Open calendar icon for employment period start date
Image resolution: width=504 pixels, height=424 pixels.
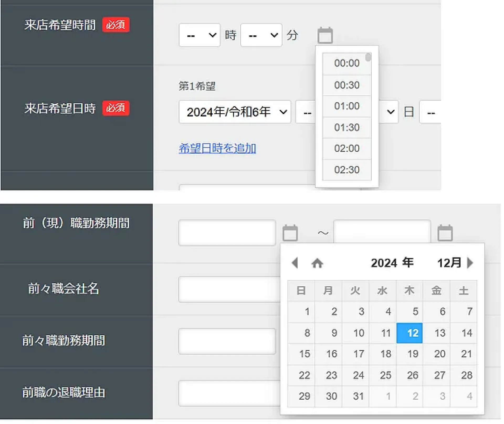pyautogui.click(x=290, y=233)
